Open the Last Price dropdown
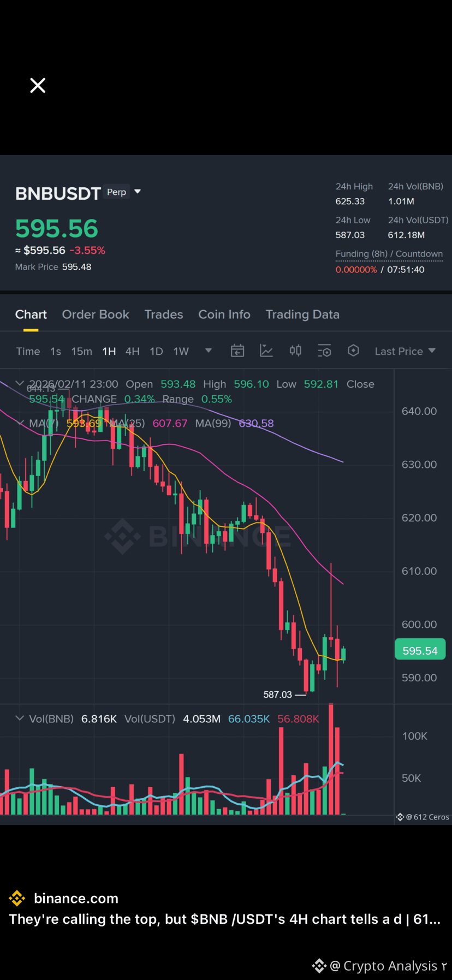452x980 pixels. pyautogui.click(x=405, y=351)
